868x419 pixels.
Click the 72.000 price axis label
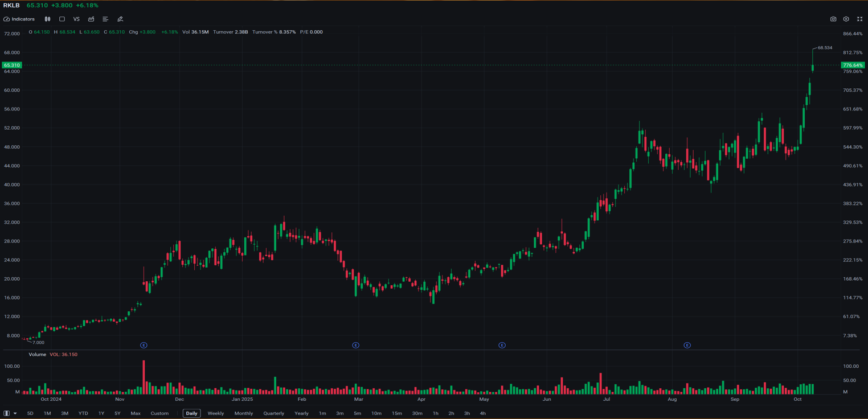click(12, 34)
